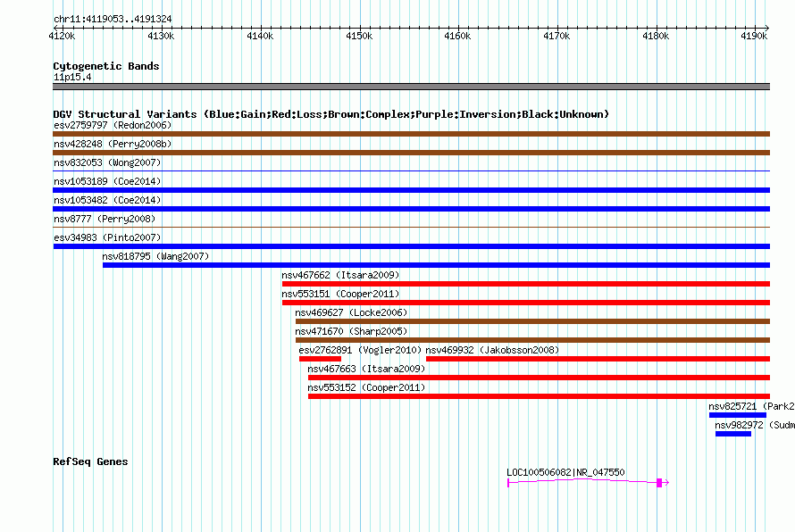Click the red bar under nsv553151
This screenshot has width=795, height=532.
[x=526, y=303]
